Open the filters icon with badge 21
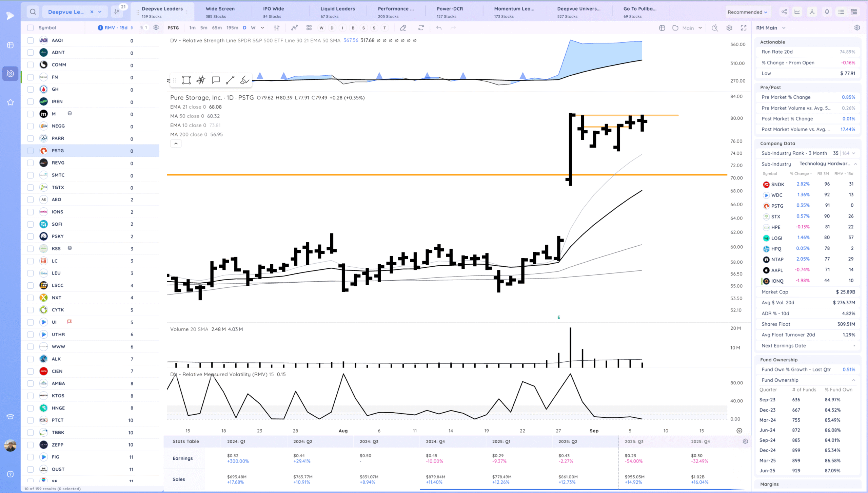This screenshot has width=868, height=493. tap(117, 12)
